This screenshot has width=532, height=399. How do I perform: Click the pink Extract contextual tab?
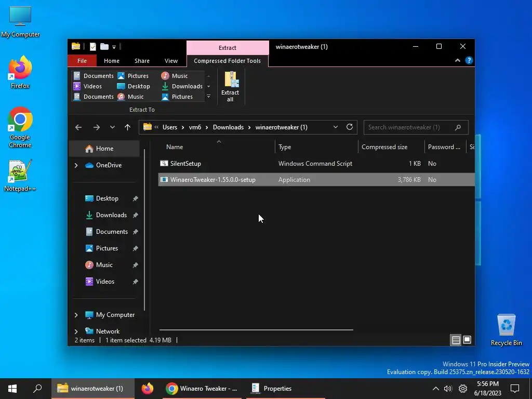point(228,47)
